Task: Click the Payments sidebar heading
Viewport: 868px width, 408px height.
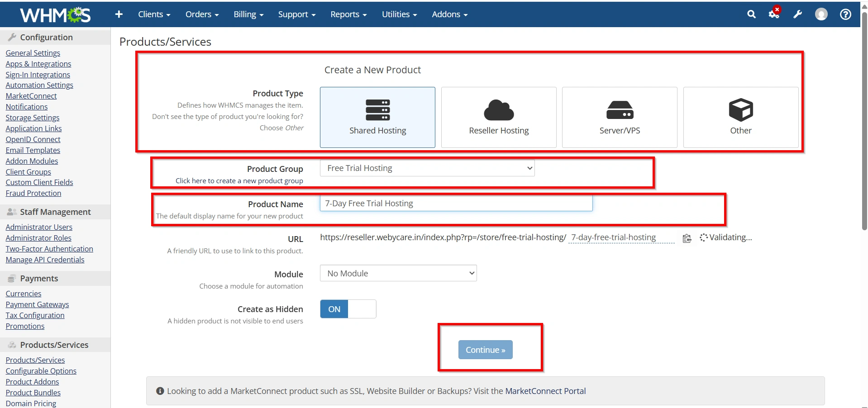Action: [x=39, y=278]
